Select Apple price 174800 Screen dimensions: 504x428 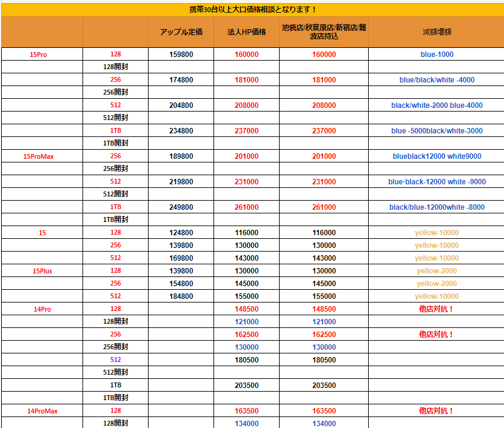[181, 80]
